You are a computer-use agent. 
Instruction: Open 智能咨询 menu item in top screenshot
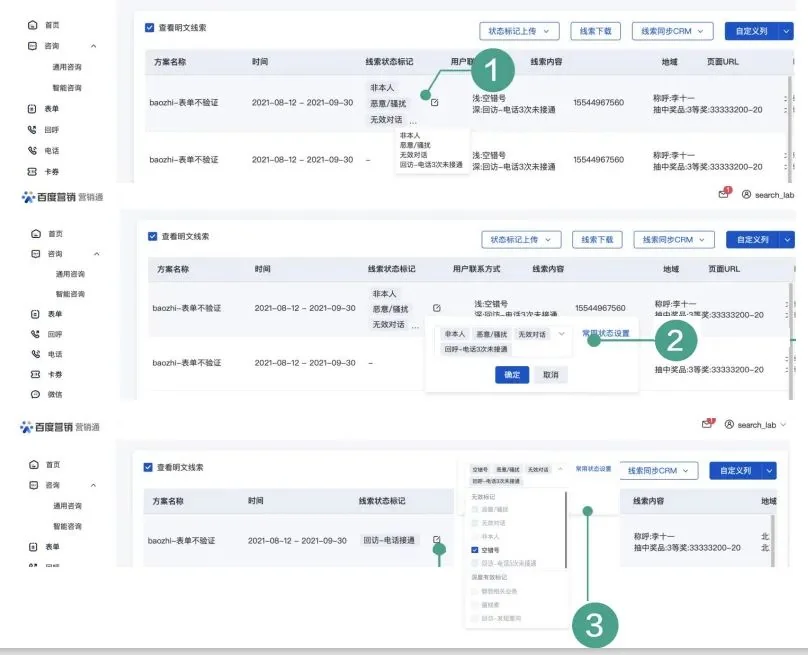tap(67, 88)
